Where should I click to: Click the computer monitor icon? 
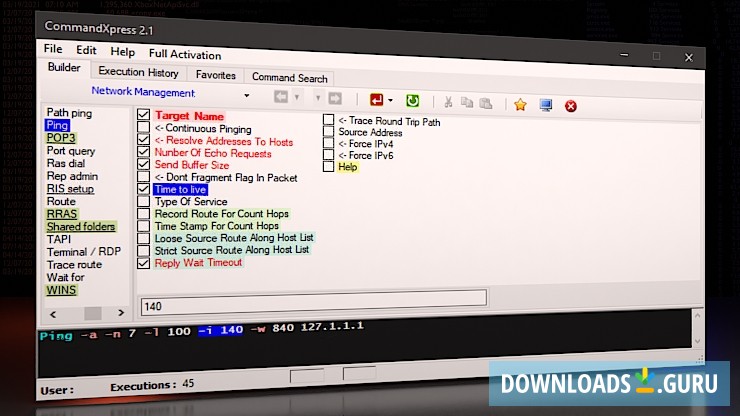(x=546, y=105)
